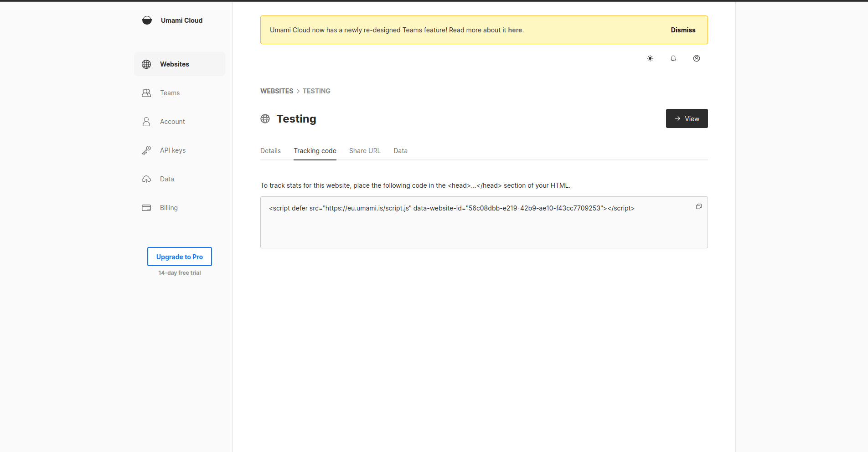Image resolution: width=868 pixels, height=452 pixels.
Task: Open API keys in the sidebar
Action: coord(180,150)
